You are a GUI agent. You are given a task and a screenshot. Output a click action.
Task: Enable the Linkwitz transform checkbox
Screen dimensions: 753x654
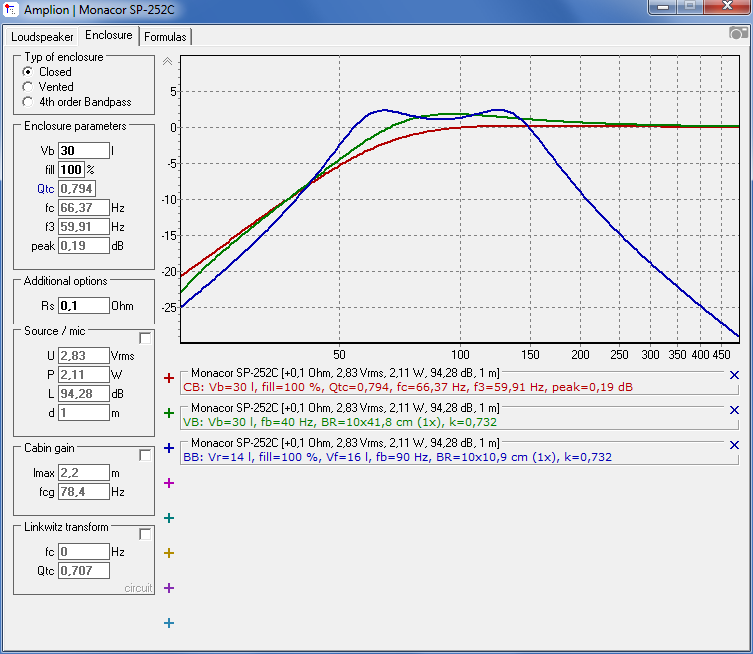145,534
